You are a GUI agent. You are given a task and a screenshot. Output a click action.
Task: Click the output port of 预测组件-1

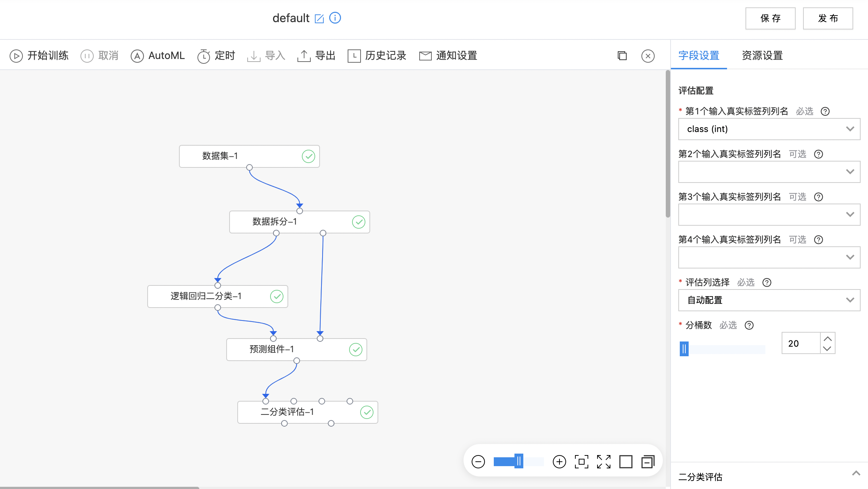[x=297, y=361]
